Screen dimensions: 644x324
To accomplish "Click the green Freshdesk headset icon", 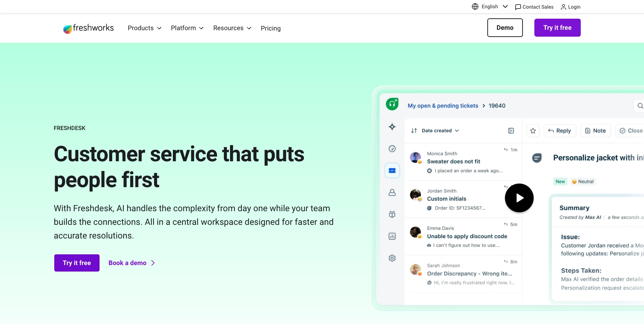I will click(392, 104).
